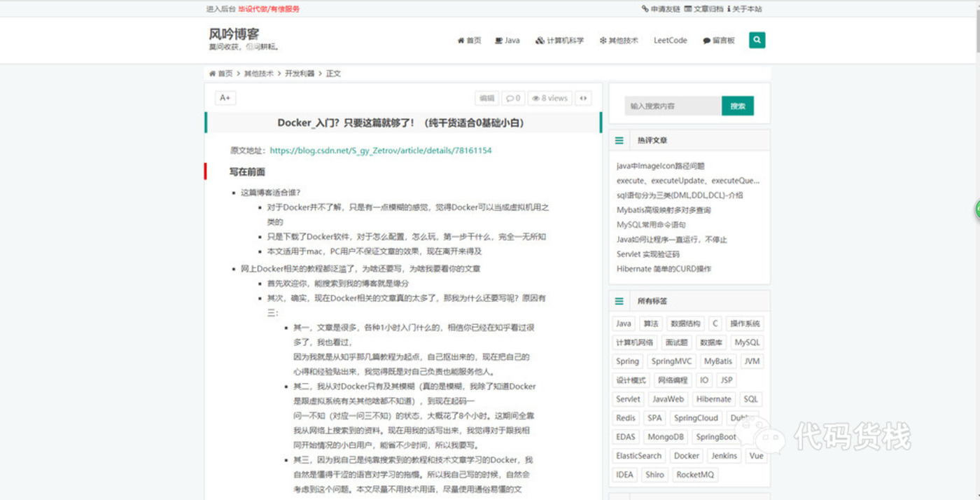Screen dimensions: 980x500
Task: Select the 算法 tag
Action: coord(651,324)
